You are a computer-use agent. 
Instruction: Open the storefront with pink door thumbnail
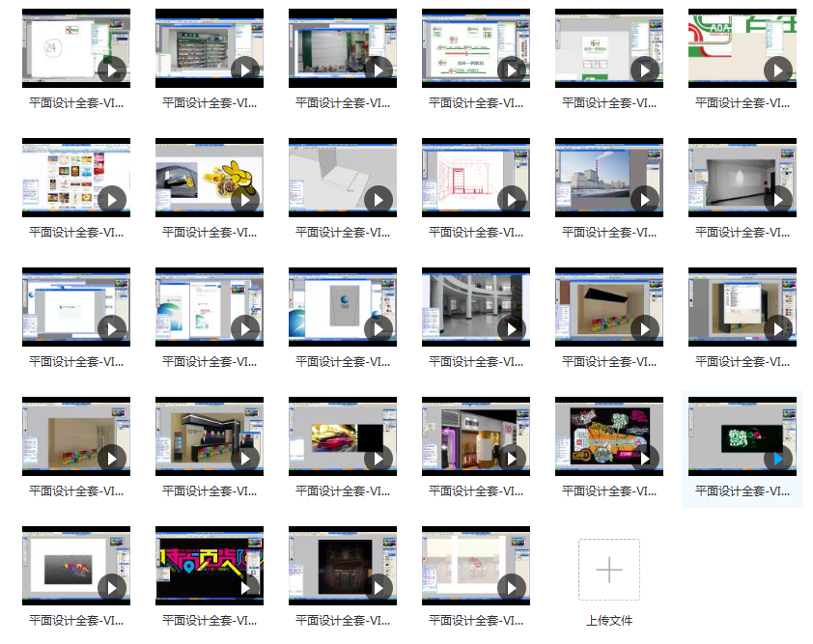(475, 437)
